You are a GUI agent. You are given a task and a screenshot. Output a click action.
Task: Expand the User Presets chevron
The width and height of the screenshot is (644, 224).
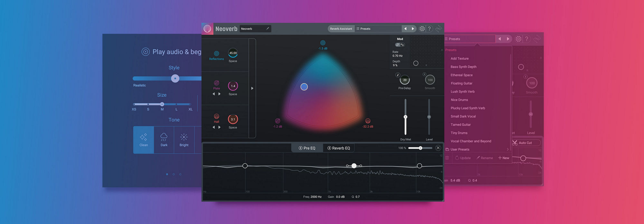[x=508, y=150]
